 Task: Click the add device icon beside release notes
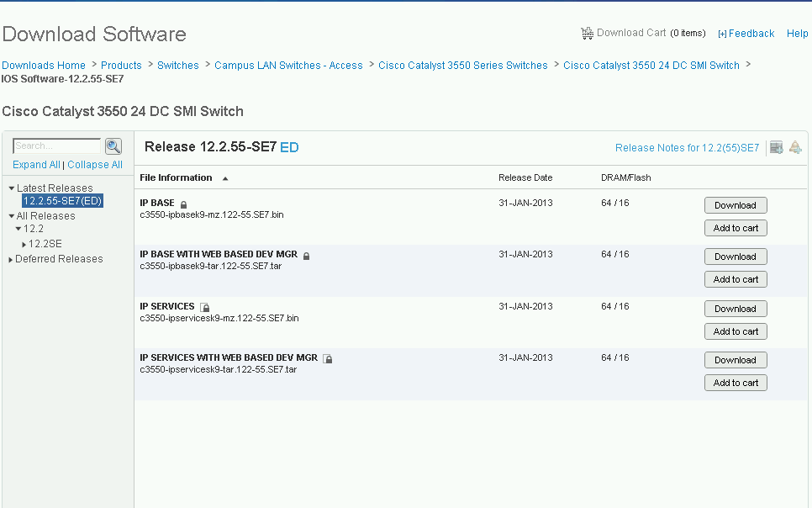[776, 148]
